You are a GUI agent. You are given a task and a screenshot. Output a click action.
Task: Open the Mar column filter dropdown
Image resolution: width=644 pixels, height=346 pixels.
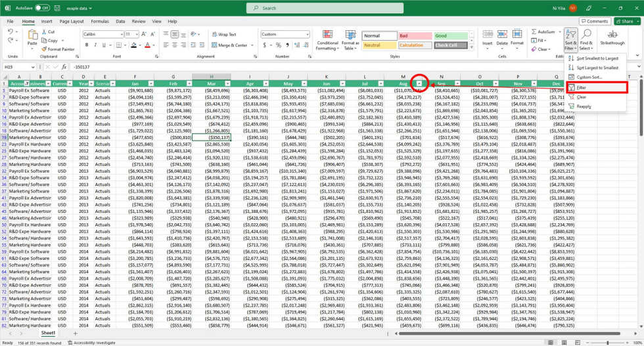(227, 84)
